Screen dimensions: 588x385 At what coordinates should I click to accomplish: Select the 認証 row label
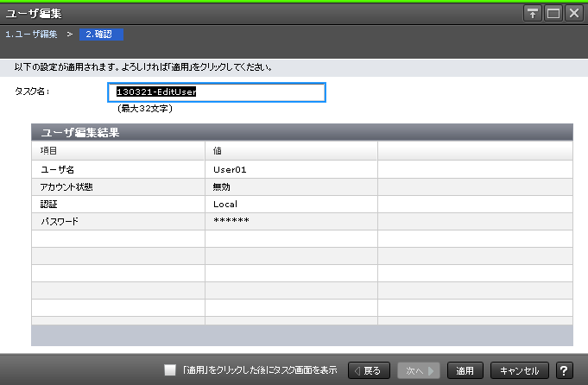coord(48,204)
